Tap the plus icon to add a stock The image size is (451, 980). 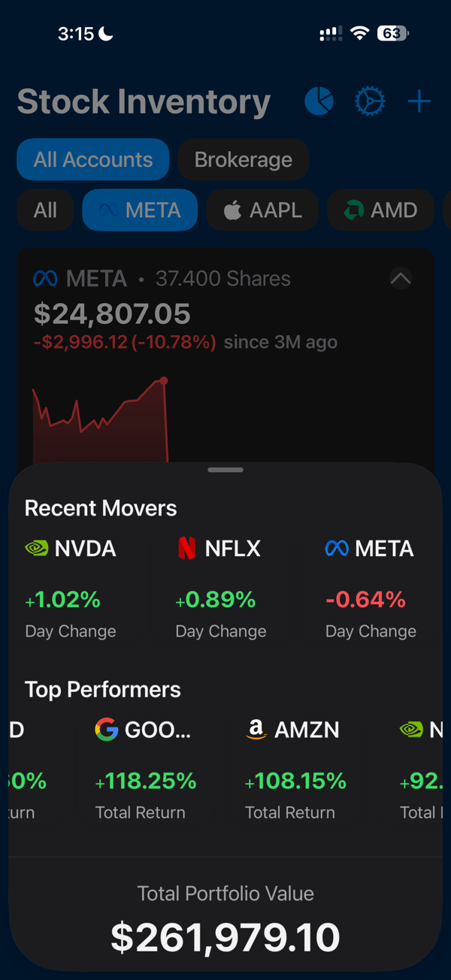pos(419,101)
